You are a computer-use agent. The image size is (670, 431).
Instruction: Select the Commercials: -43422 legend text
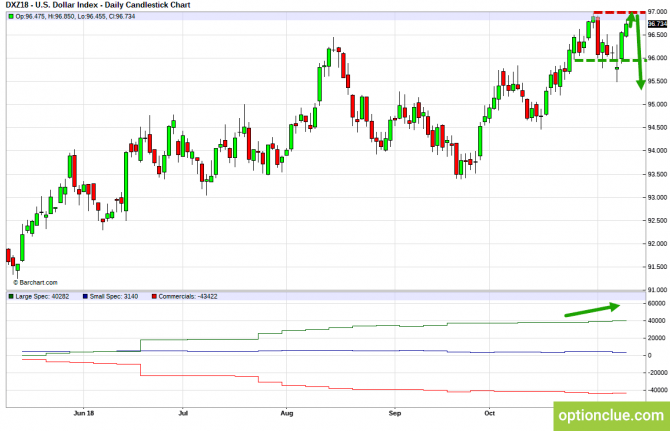click(x=188, y=296)
